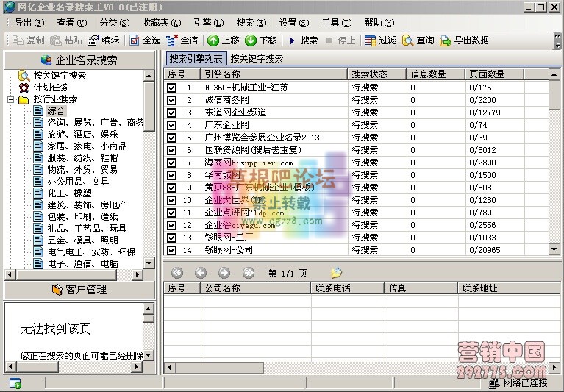This screenshot has height=392, width=564.
Task: Click the toolbar overflow arrow at the far right
Action: pos(557,40)
